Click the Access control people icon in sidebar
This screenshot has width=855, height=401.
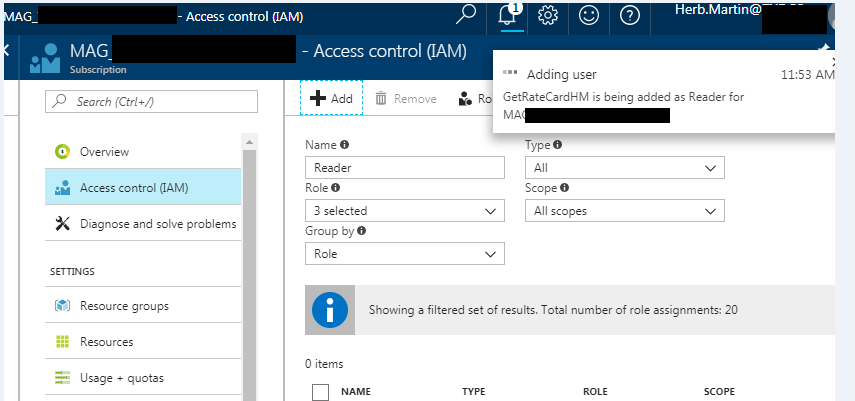click(63, 188)
